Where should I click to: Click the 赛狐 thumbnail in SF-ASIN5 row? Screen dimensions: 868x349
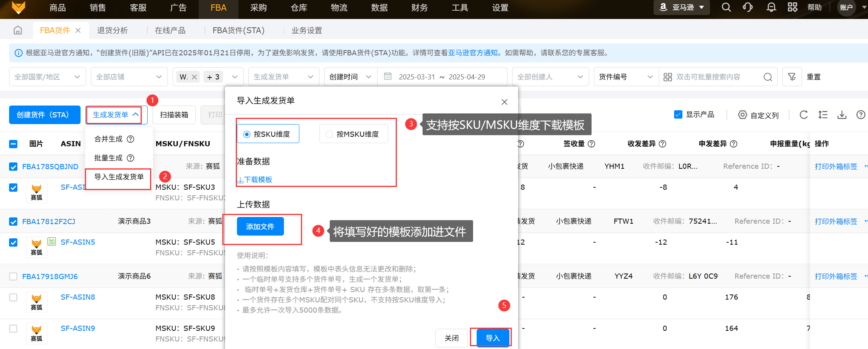(x=36, y=247)
